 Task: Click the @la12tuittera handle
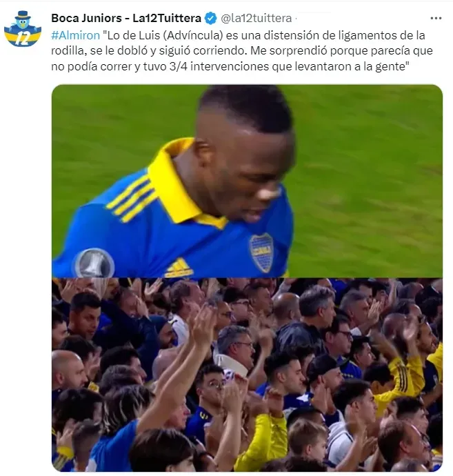(x=256, y=19)
